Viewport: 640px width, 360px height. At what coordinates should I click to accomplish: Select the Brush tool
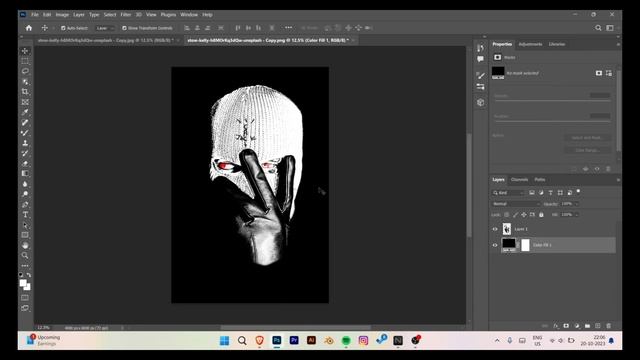pos(25,133)
